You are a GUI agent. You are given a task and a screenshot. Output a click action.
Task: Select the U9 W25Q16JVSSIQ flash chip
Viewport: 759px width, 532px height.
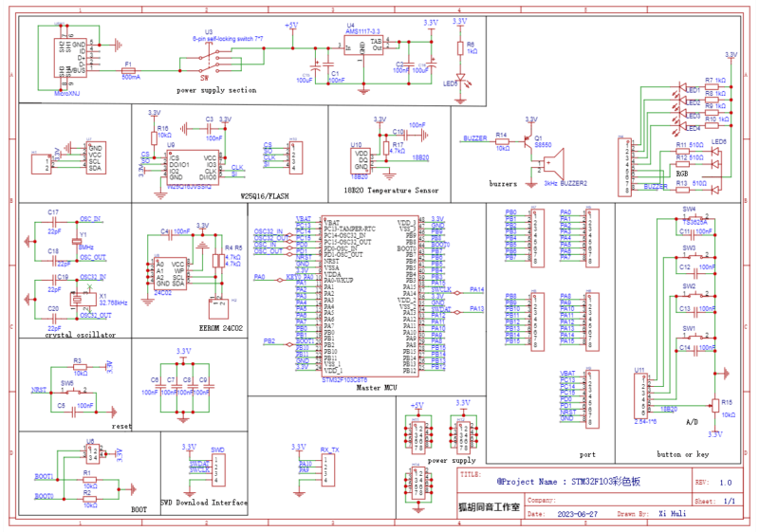193,167
